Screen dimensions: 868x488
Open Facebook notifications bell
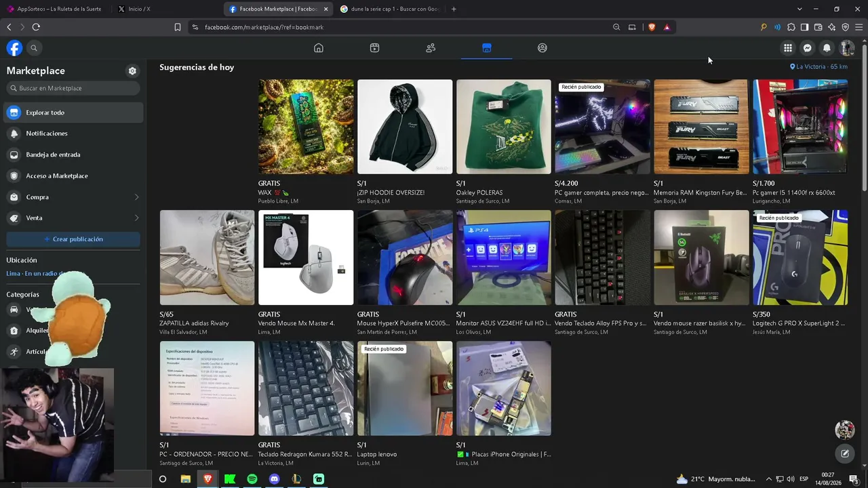point(827,48)
